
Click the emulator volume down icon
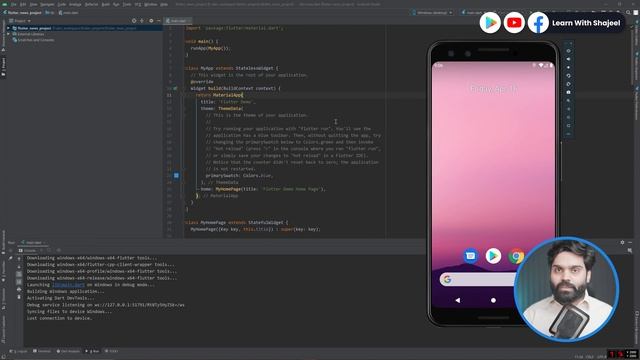[568, 67]
